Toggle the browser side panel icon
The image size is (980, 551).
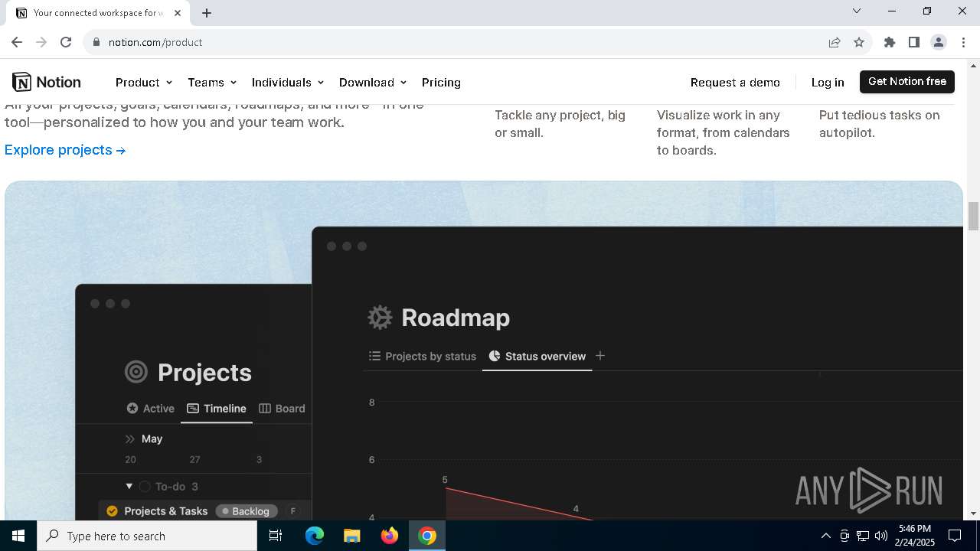914,42
